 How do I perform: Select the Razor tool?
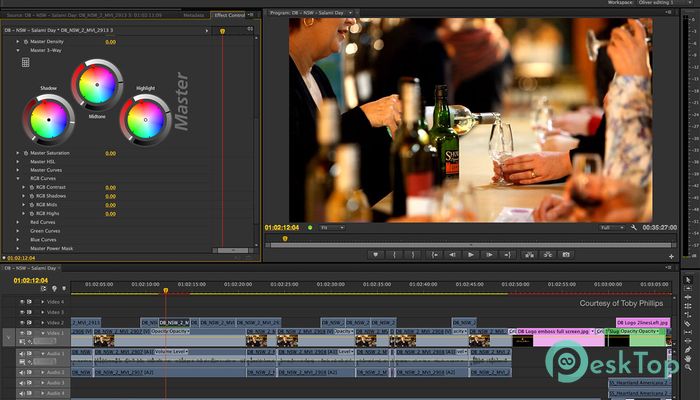pos(688,324)
